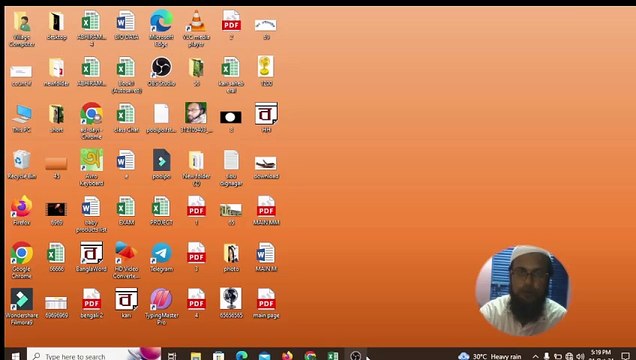The height and width of the screenshot is (360, 636).
Task: Open the notification center icon
Action: pyautogui.click(x=625, y=356)
